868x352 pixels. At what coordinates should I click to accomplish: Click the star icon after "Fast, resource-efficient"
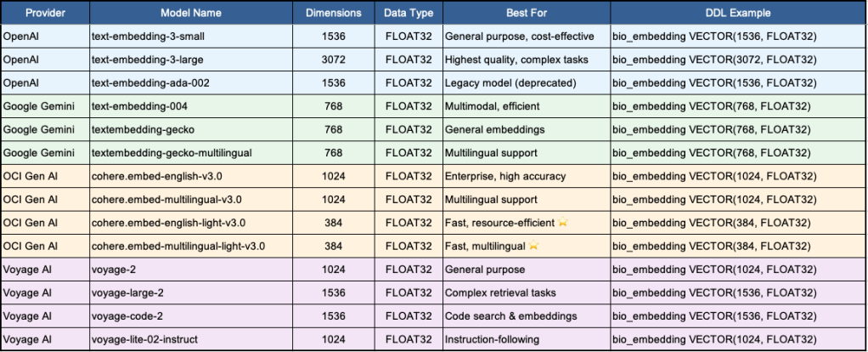tap(561, 223)
